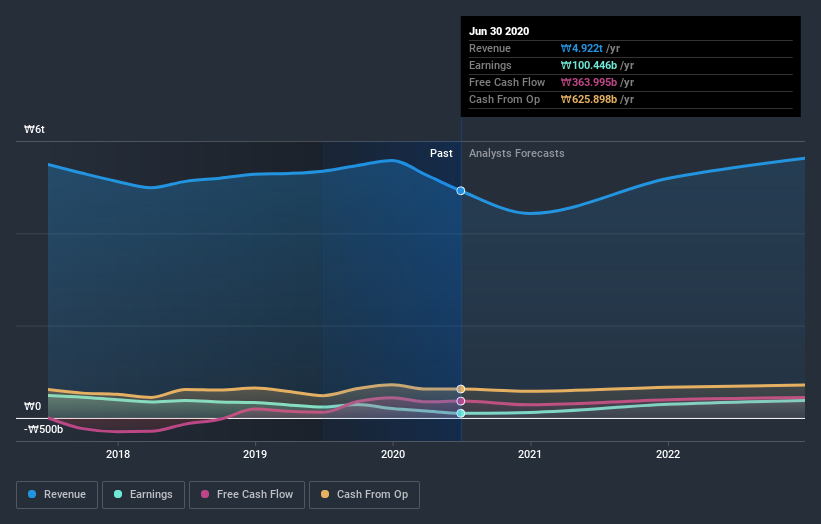Click the Cash From Op data point marker
The height and width of the screenshot is (524, 821).
(461, 389)
